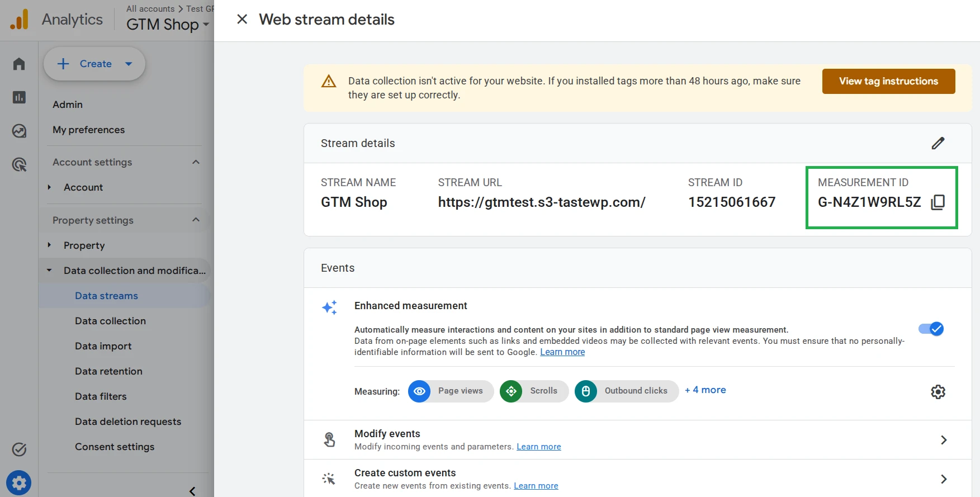Click the warning triangle icon
980x497 pixels.
[329, 82]
